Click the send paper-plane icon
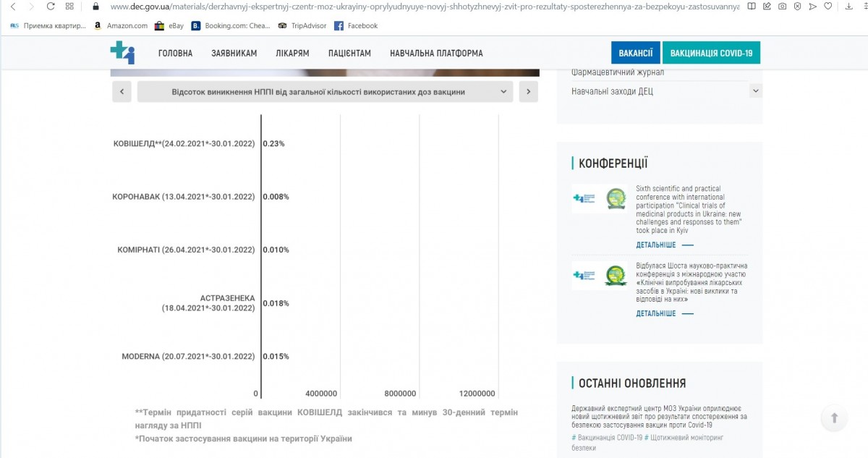The height and width of the screenshot is (458, 868). point(812,7)
